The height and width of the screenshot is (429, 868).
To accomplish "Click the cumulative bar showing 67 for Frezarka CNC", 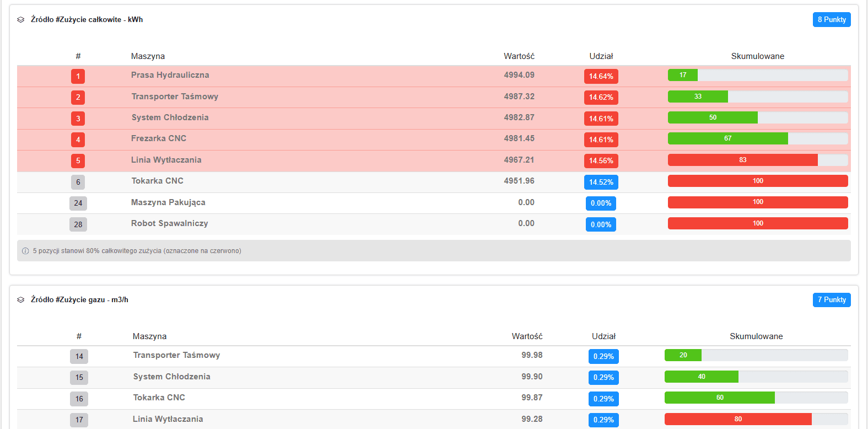I will (x=727, y=138).
